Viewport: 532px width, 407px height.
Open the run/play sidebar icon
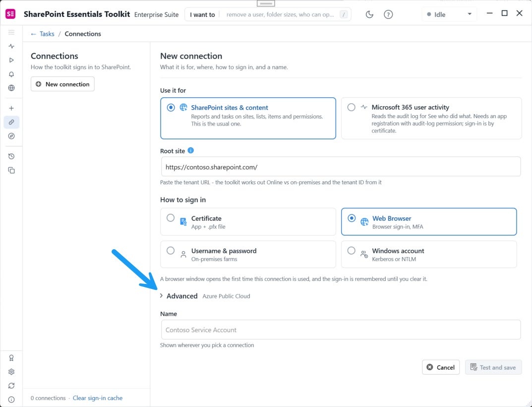click(x=11, y=60)
